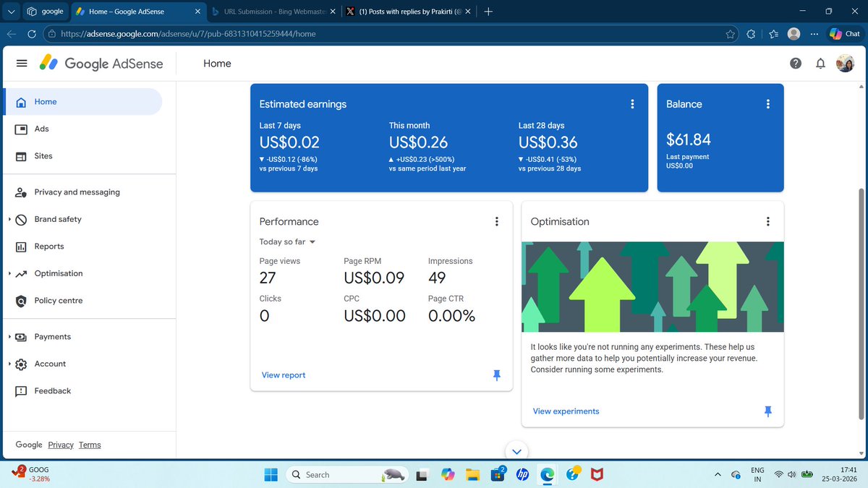Expand Account submenu arrow
The width and height of the screenshot is (868, 488).
pyautogui.click(x=9, y=364)
